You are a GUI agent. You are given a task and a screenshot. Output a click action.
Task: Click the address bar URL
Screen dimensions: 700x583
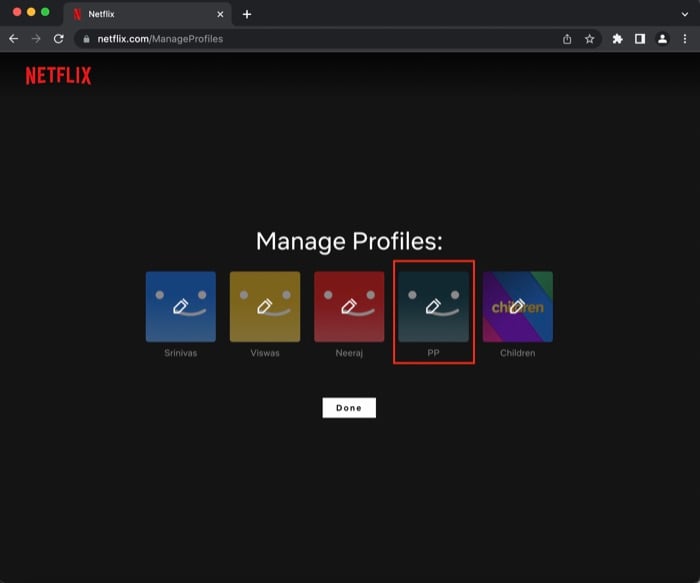pyautogui.click(x=160, y=39)
